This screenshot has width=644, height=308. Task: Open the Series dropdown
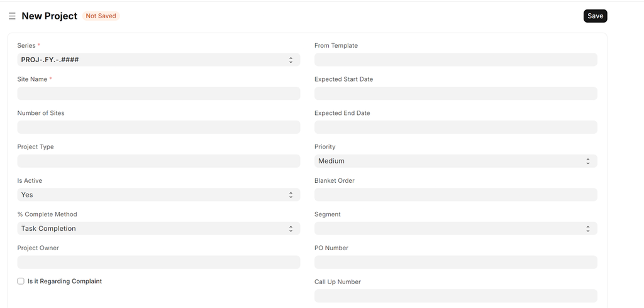pos(158,60)
